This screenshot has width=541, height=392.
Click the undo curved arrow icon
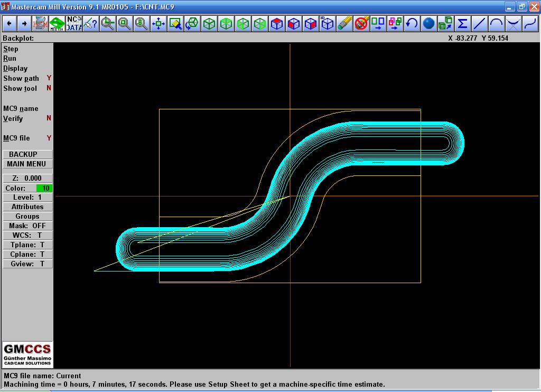tap(412, 23)
